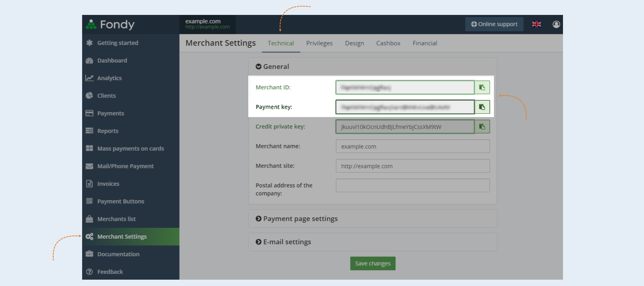
Task: Change language via UK flag icon
Action: click(x=536, y=24)
